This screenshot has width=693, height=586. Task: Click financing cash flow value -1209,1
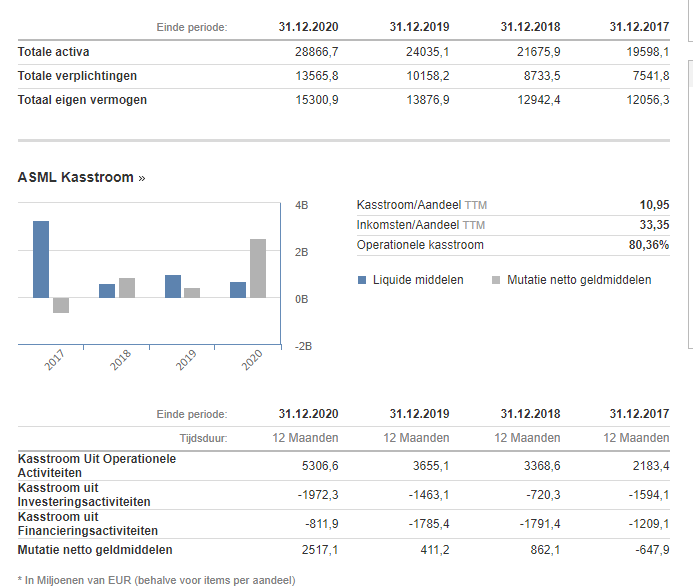click(x=649, y=524)
